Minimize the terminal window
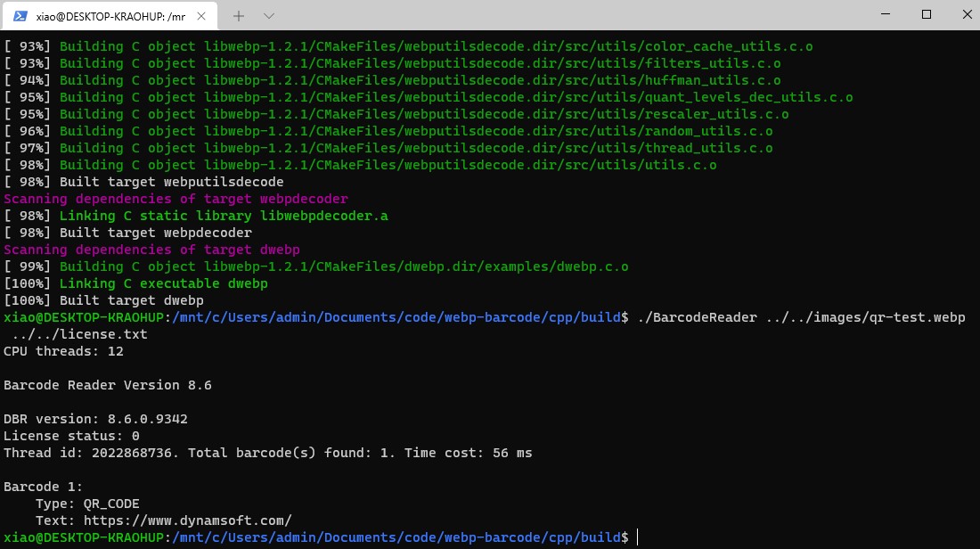This screenshot has width=980, height=549. point(885,14)
